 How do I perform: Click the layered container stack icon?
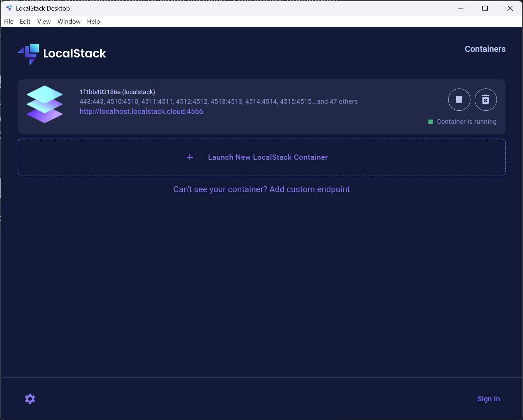coord(45,104)
